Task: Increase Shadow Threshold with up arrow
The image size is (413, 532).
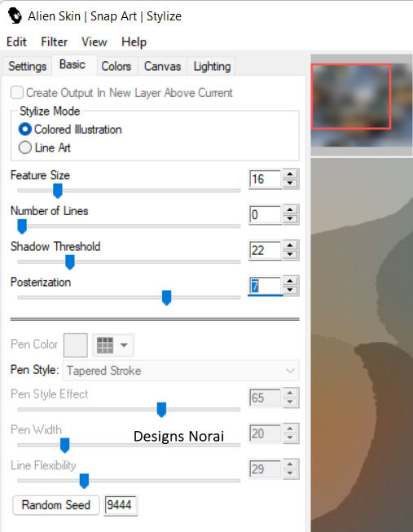Action: [x=290, y=245]
